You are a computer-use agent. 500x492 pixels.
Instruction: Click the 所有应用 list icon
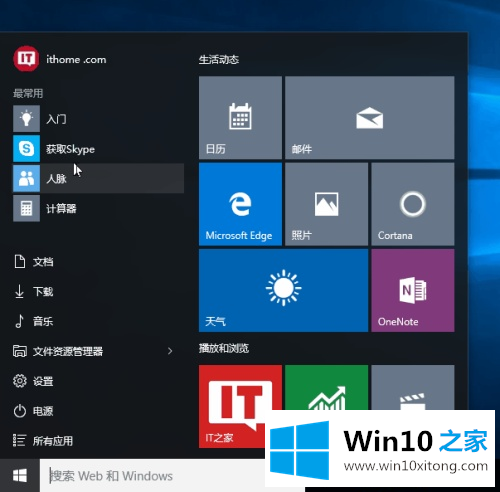19,440
